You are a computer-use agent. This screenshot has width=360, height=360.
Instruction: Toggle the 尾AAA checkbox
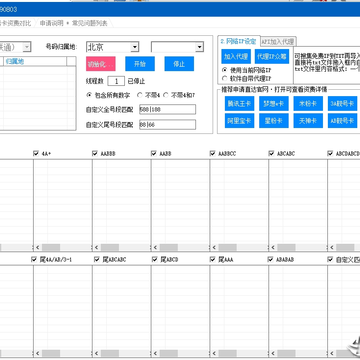212,259
